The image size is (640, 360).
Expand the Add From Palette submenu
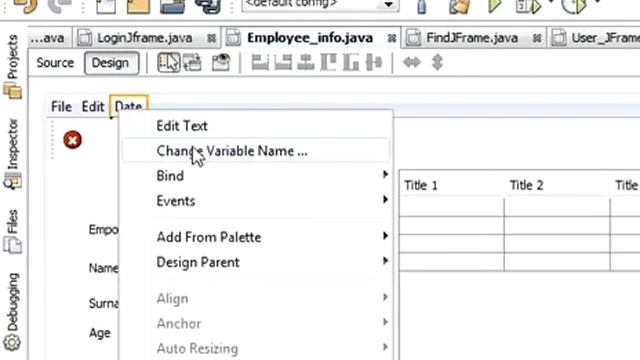[x=256, y=237]
